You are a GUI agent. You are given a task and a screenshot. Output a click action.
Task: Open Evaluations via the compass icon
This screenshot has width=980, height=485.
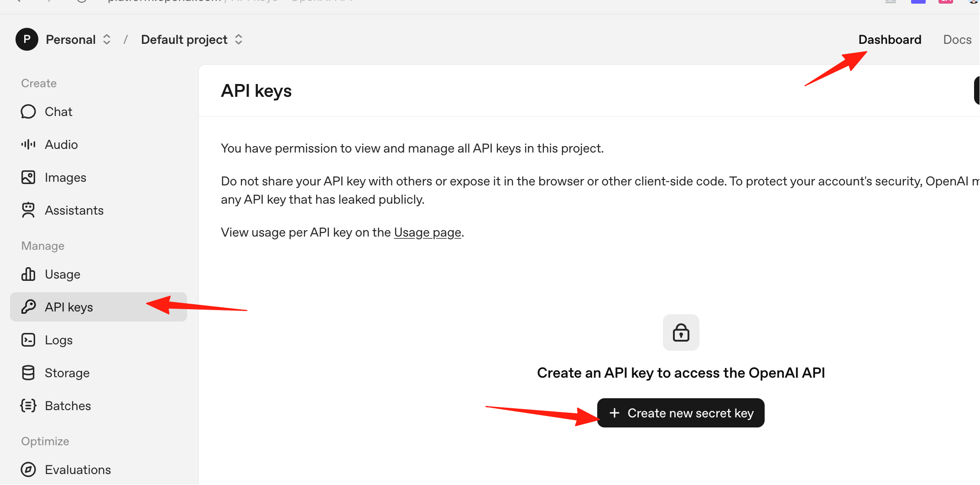tap(28, 469)
